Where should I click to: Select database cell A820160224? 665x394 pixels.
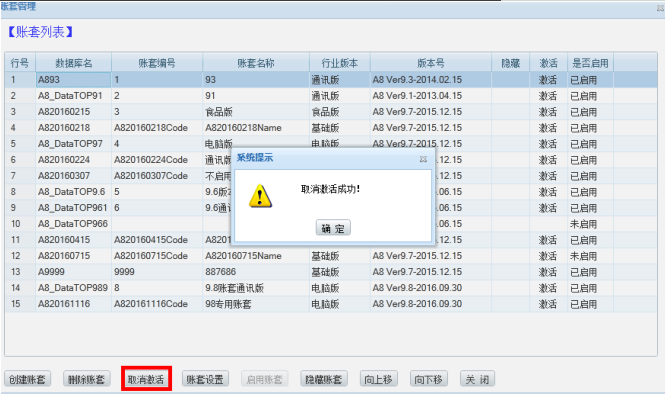click(x=73, y=160)
